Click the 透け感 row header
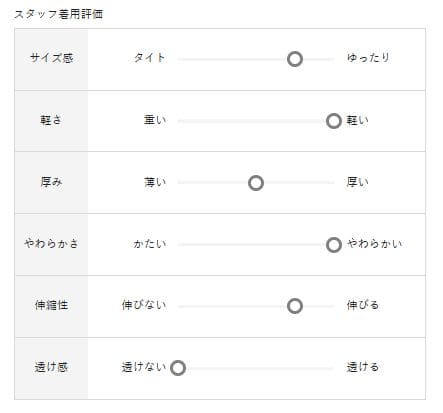 pos(51,368)
